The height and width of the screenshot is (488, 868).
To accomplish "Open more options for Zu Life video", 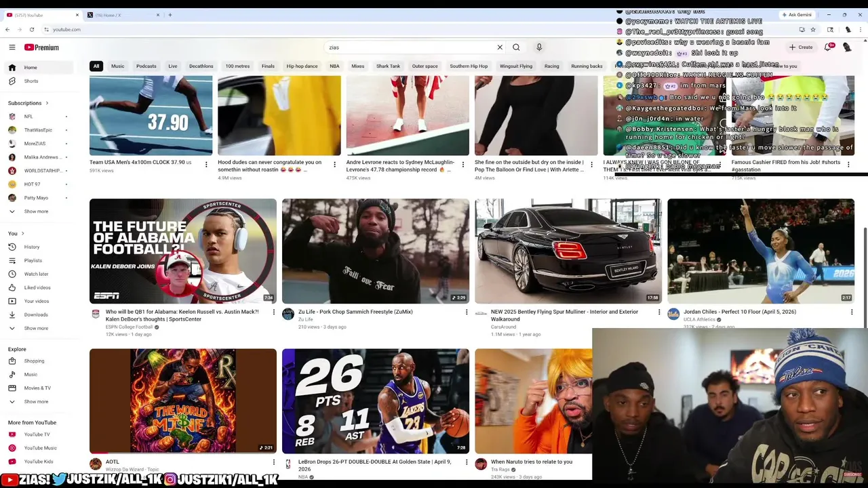I will click(466, 312).
